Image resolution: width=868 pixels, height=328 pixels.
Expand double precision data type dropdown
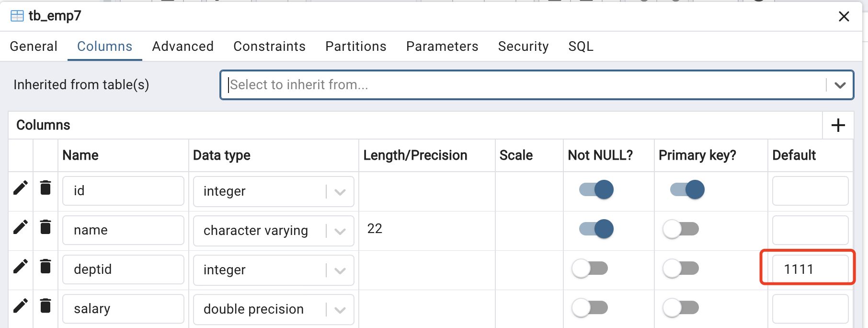340,310
